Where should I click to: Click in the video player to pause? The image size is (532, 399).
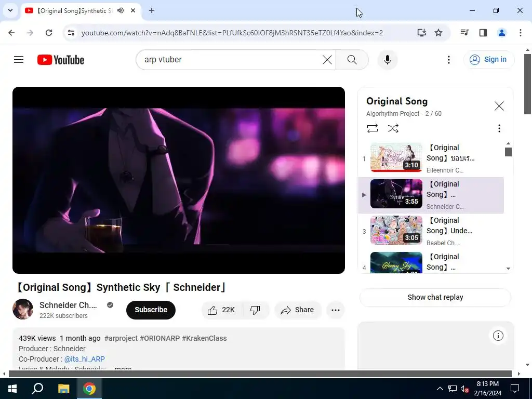pos(179,180)
